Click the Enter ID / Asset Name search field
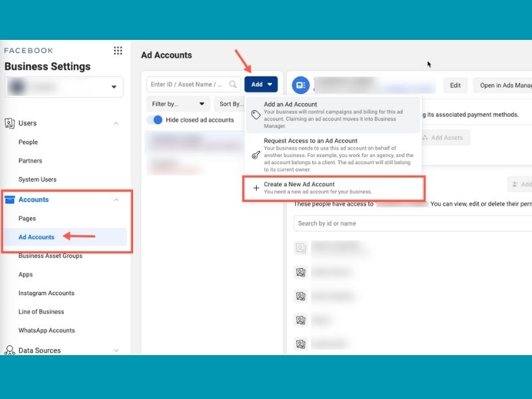Image resolution: width=532 pixels, height=399 pixels. click(x=194, y=84)
